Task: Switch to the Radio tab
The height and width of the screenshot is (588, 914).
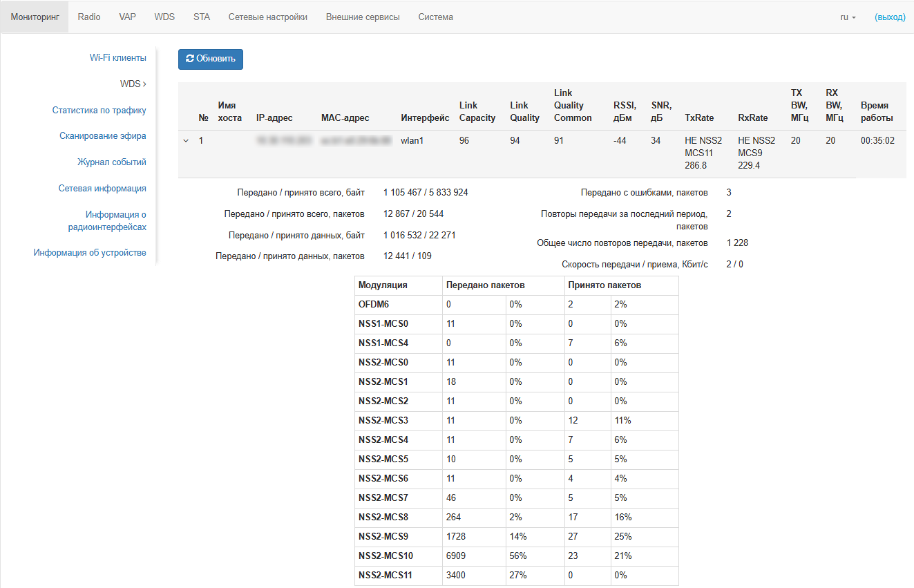Action: tap(89, 17)
